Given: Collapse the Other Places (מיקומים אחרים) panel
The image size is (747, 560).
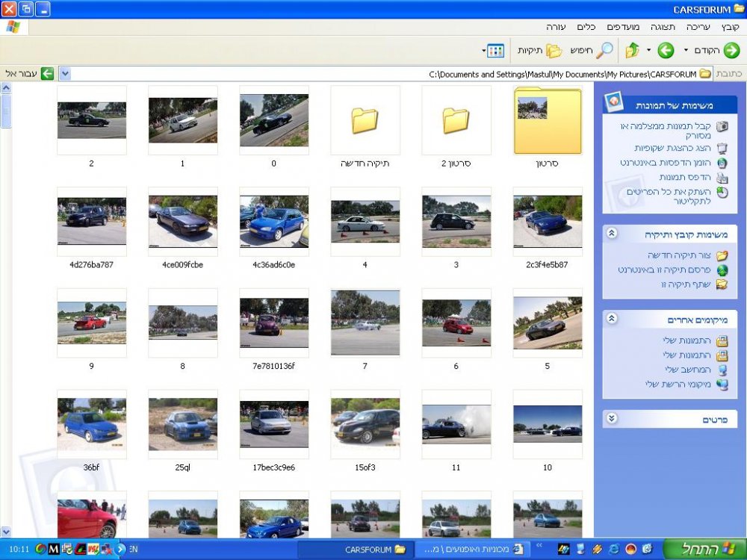Looking at the screenshot, I should tap(612, 319).
